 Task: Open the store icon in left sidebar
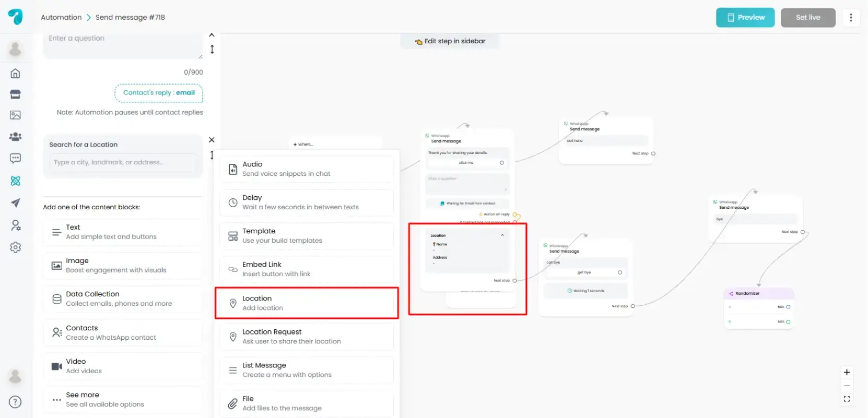click(x=15, y=94)
